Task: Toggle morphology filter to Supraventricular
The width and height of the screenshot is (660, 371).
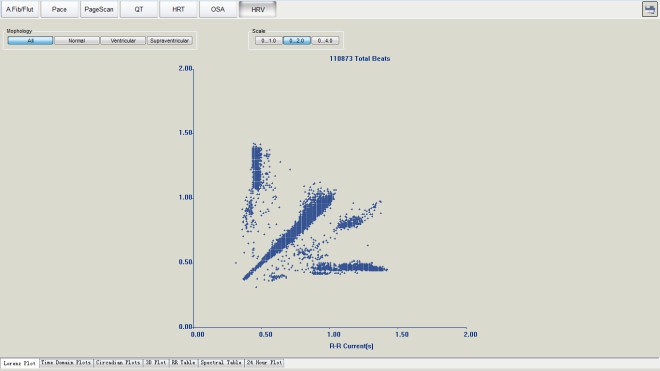Action: point(170,40)
